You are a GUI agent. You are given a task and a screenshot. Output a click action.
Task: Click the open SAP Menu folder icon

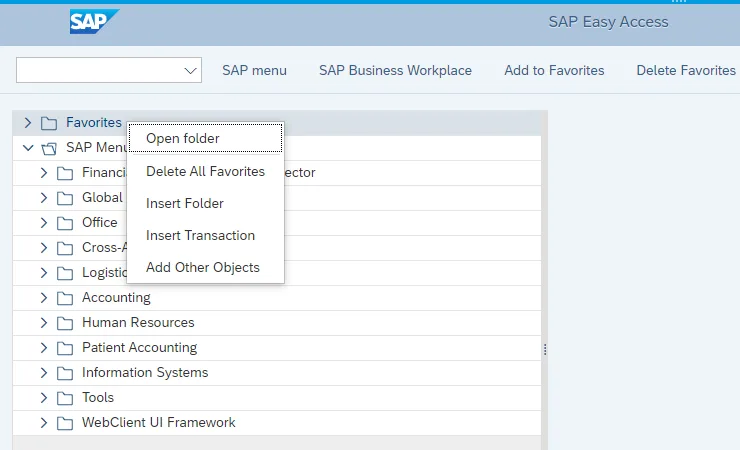click(49, 149)
